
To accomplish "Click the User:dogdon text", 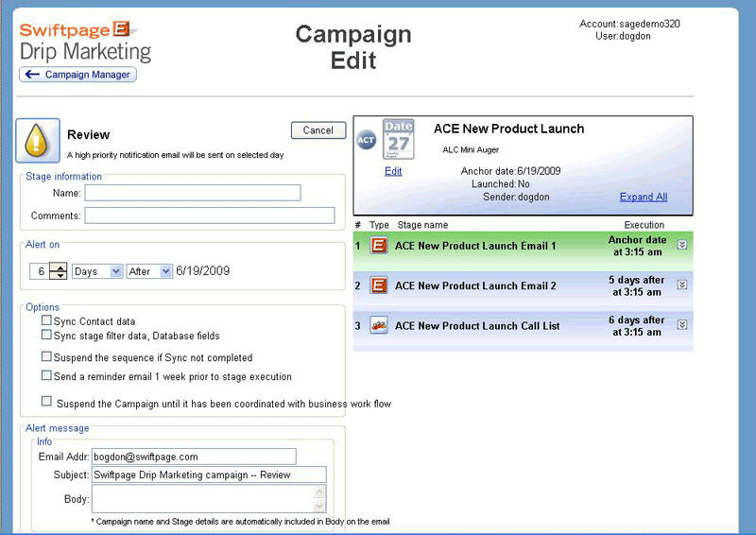I will coord(623,36).
